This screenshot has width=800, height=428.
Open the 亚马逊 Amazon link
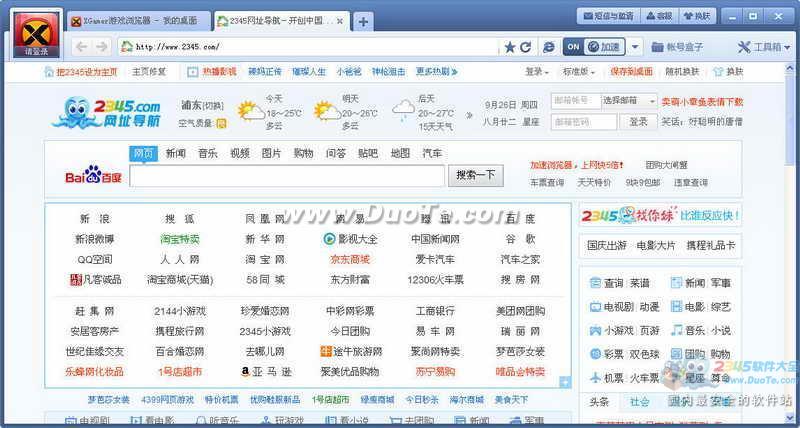coord(265,371)
